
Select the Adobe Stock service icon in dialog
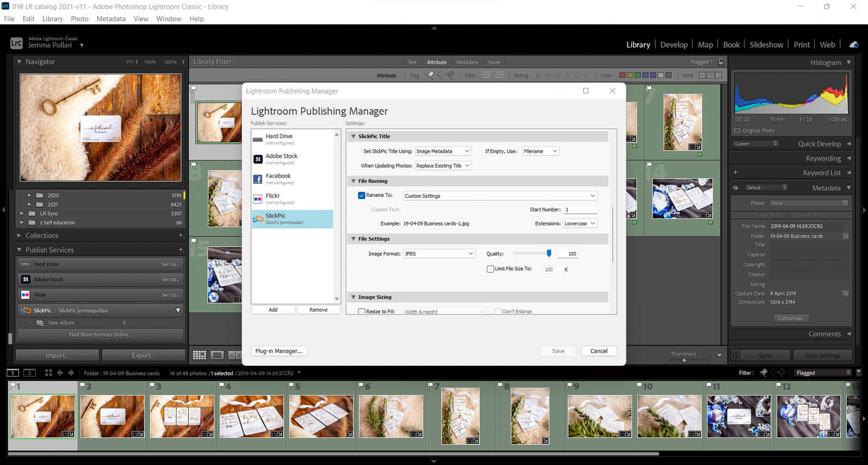click(258, 159)
